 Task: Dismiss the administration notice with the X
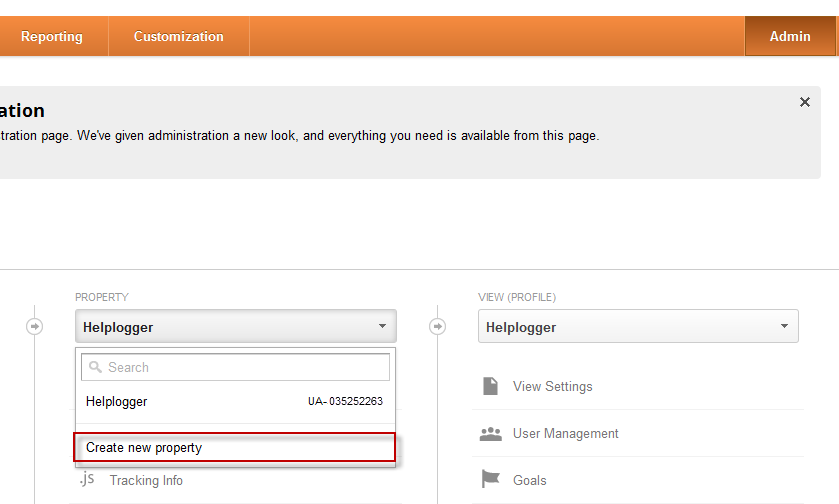pyautogui.click(x=805, y=102)
